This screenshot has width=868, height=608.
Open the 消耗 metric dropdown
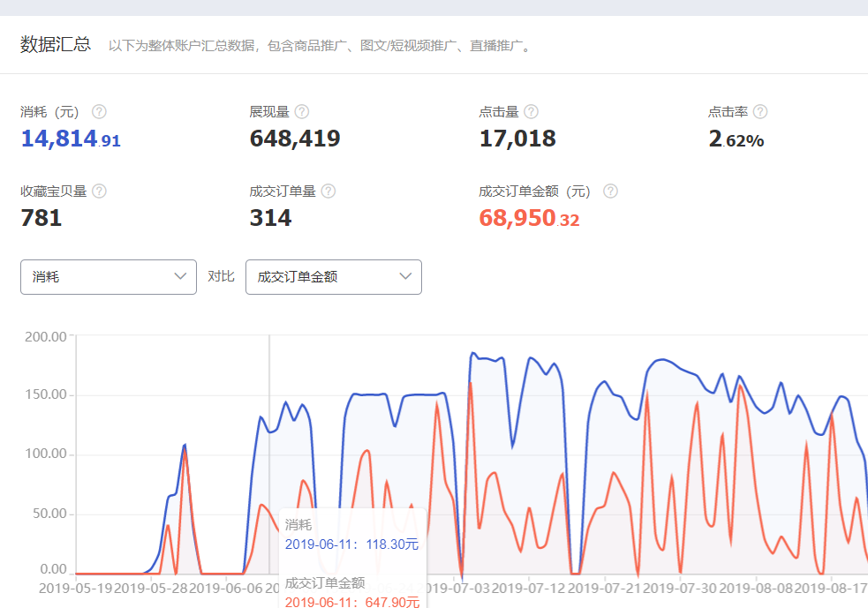(108, 277)
